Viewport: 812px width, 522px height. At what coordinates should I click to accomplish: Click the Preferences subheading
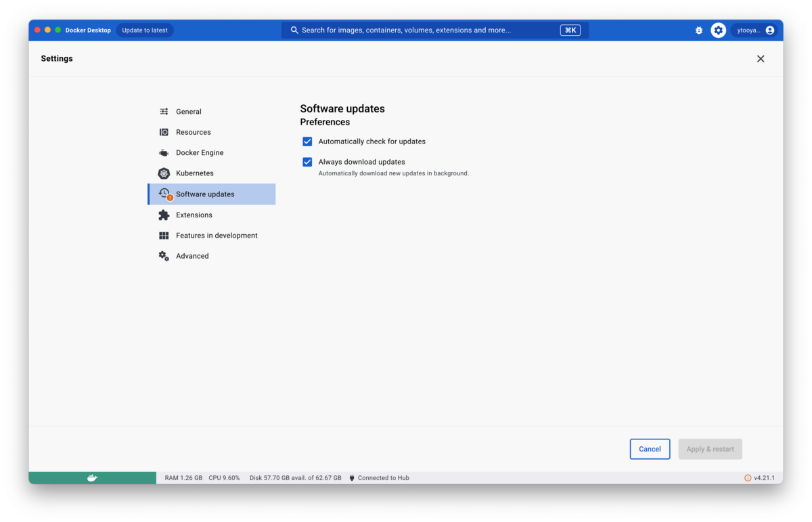click(x=325, y=123)
